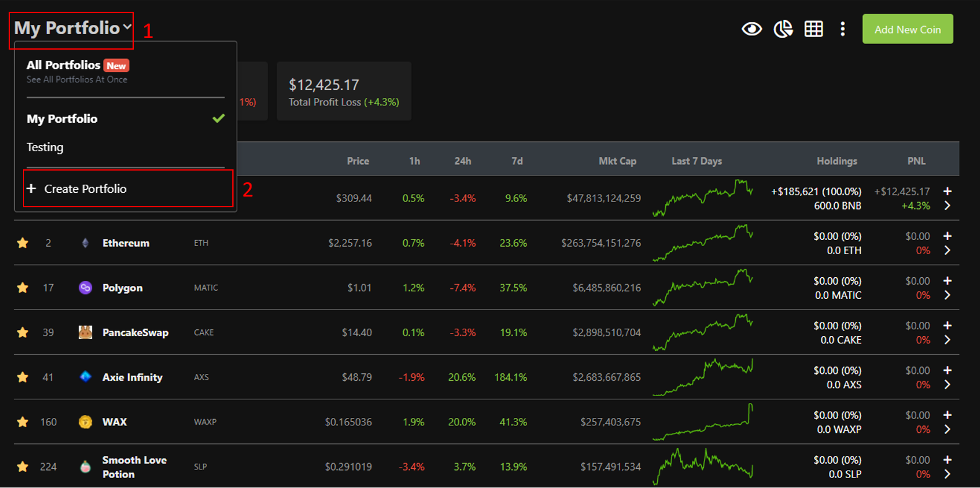980x488 pixels.
Task: Sort the table by Price column header
Action: pos(358,161)
